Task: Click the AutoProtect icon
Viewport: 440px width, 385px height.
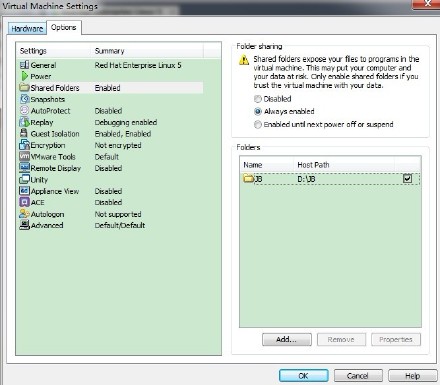Action: pos(24,110)
